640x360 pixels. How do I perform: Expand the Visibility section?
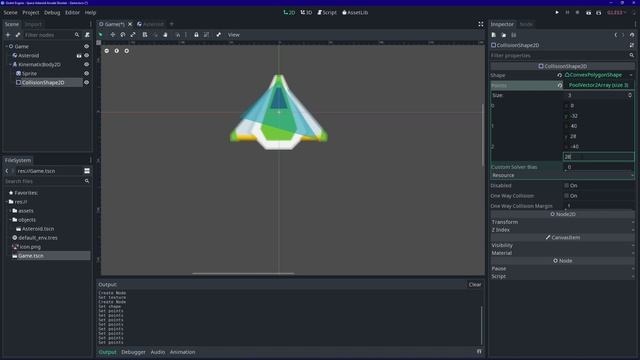click(562, 245)
